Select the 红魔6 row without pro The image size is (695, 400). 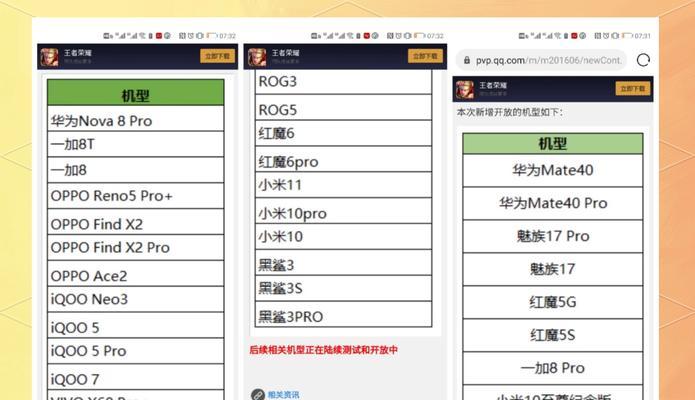click(x=344, y=133)
